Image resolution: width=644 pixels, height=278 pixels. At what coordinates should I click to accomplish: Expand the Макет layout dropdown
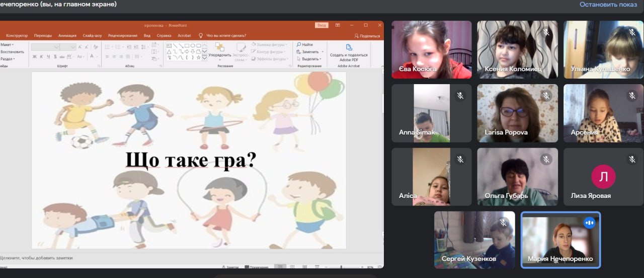(x=7, y=45)
